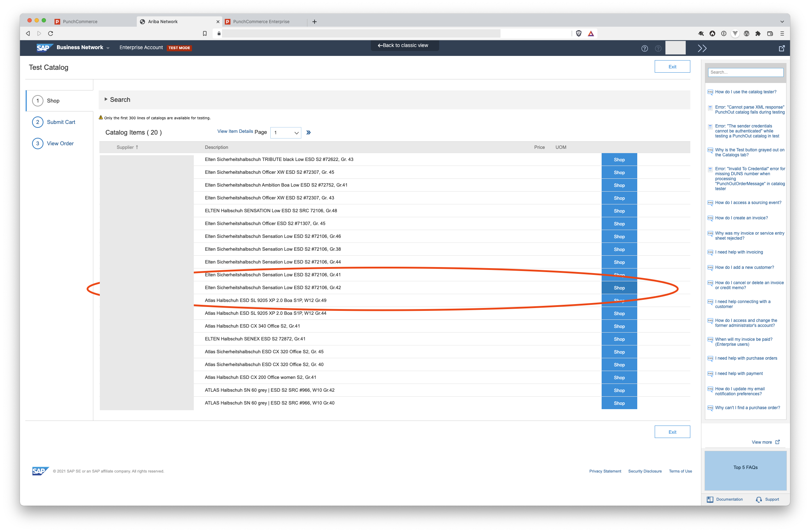Click SAP logo in page footer

[x=40, y=471]
